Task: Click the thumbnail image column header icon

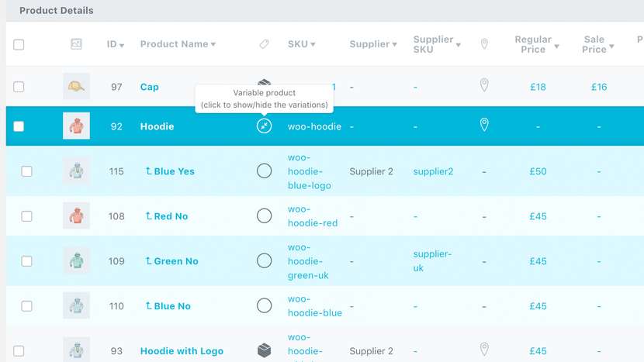Action: [x=76, y=44]
